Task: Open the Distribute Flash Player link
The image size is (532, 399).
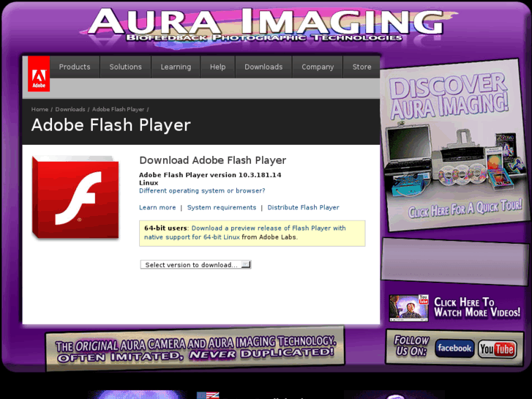Action: [x=304, y=207]
